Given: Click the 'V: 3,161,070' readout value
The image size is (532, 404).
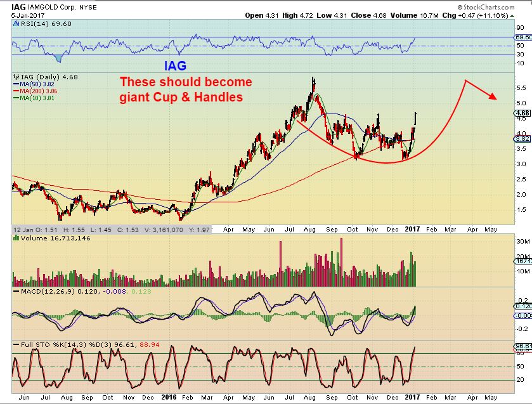Looking at the screenshot, I should 164,230.
